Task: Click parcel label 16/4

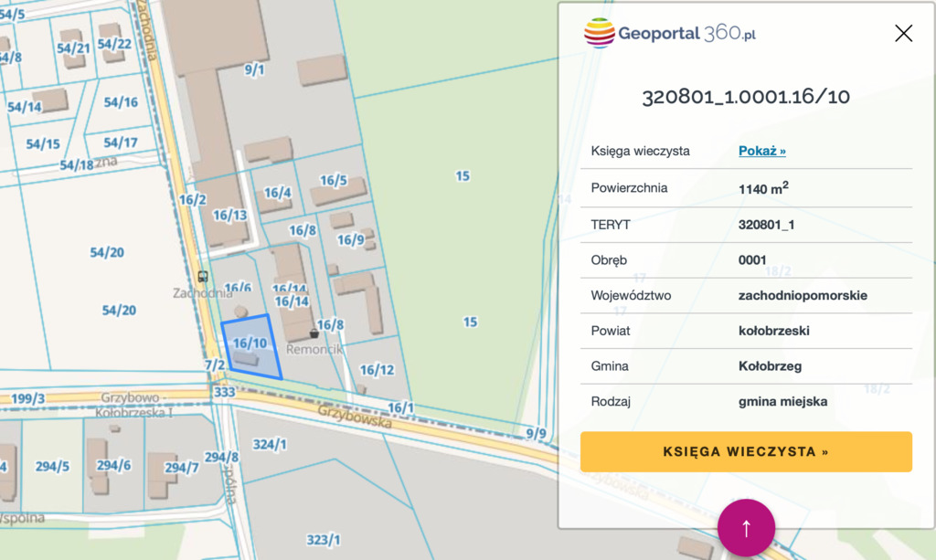Action: pyautogui.click(x=278, y=193)
